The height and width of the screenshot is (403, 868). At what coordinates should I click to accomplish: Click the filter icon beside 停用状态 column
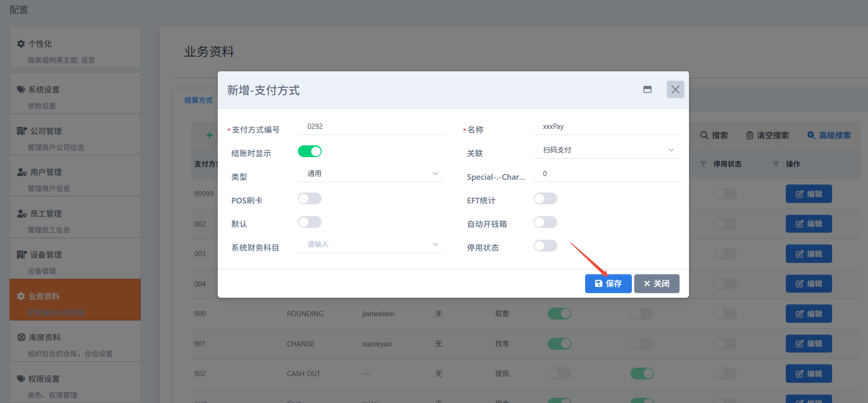[775, 164]
